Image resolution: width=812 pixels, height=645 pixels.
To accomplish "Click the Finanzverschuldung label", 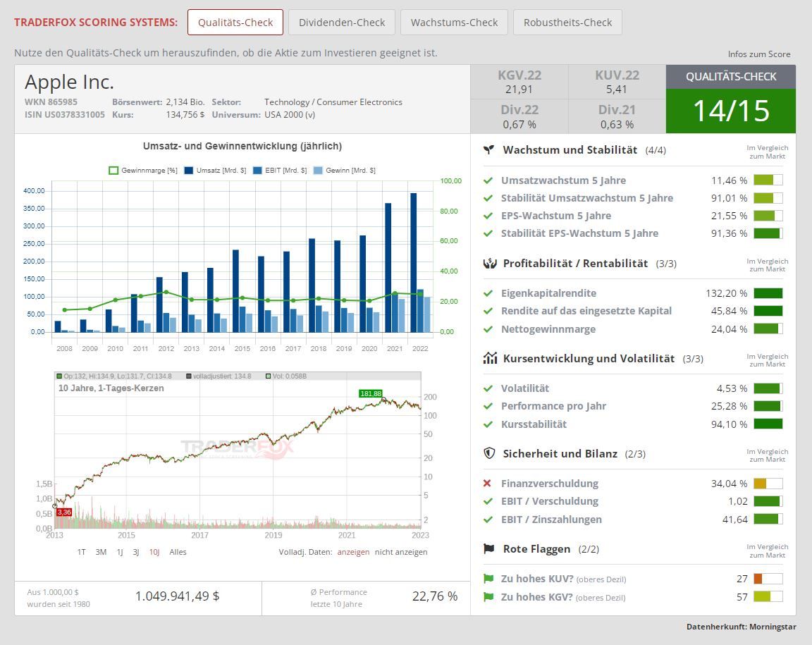I will coord(550,484).
